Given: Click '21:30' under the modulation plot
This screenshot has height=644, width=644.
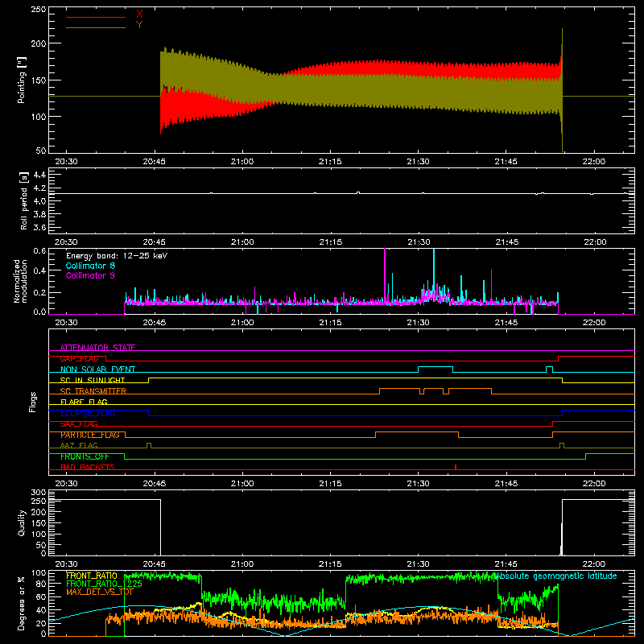Looking at the screenshot, I should [x=418, y=323].
